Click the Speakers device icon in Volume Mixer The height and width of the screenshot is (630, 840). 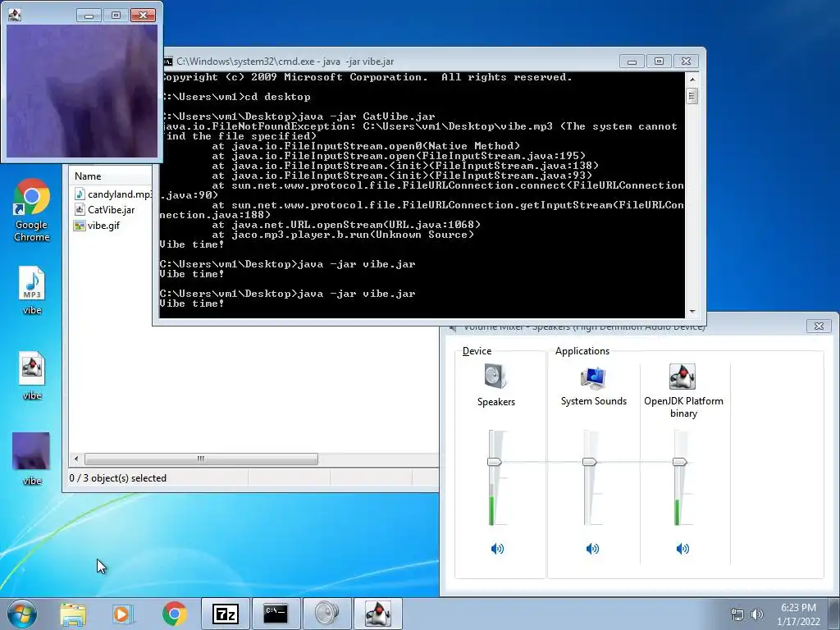pos(495,376)
